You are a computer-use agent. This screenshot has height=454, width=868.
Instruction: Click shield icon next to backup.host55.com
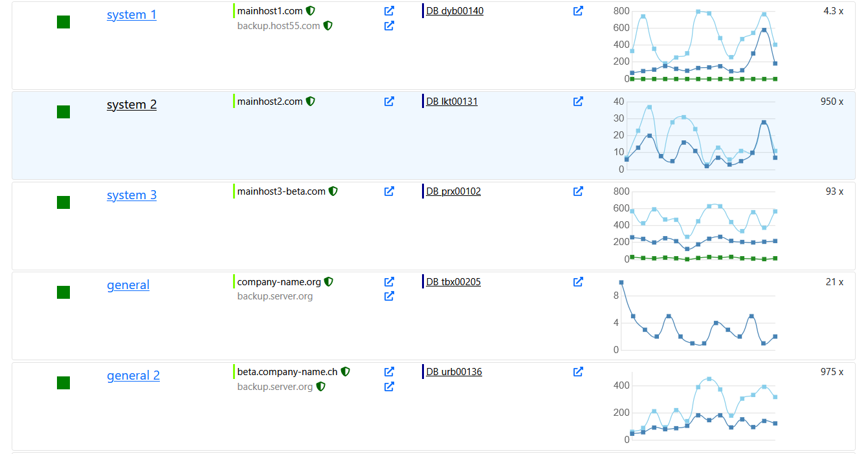[x=328, y=26]
